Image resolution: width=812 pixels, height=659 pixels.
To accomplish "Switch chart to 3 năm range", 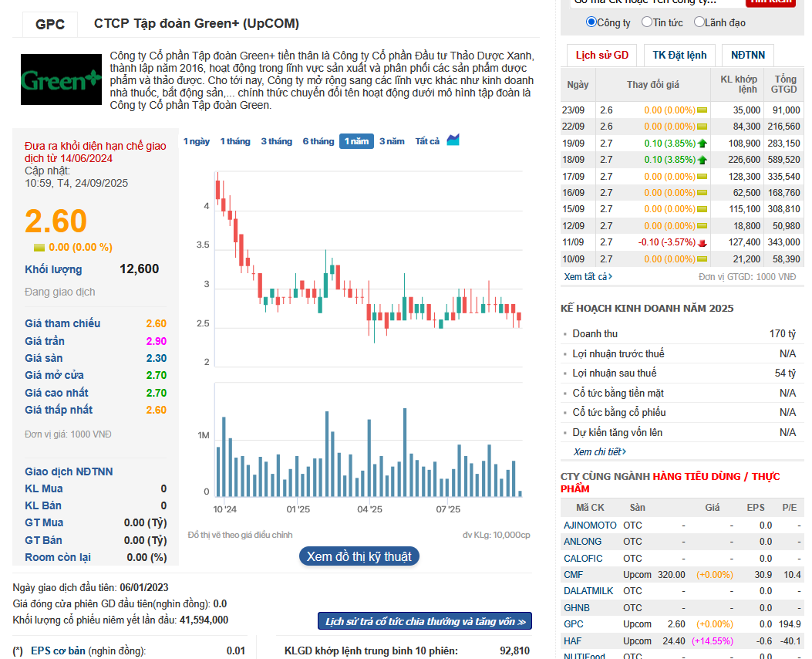I will (392, 141).
